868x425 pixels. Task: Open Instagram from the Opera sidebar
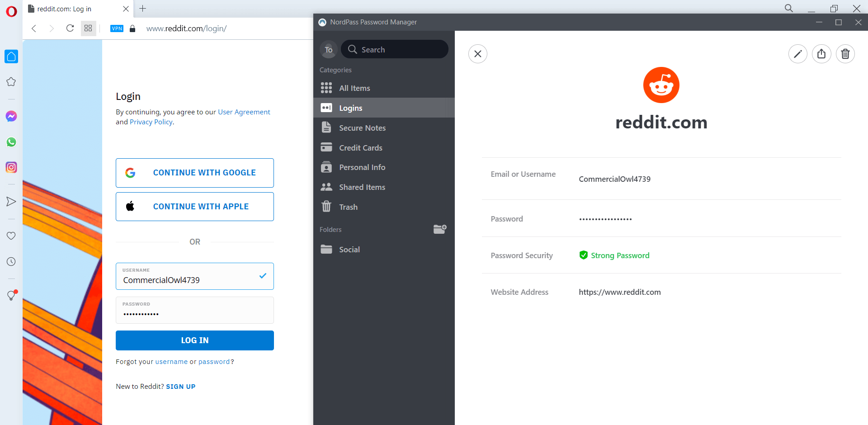(11, 167)
